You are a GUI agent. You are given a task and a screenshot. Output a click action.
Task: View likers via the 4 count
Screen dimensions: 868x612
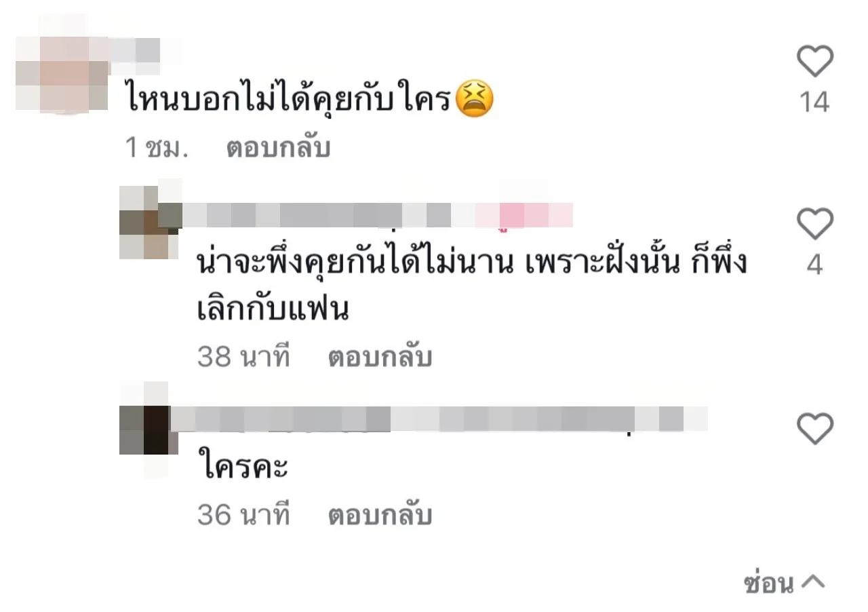814,265
